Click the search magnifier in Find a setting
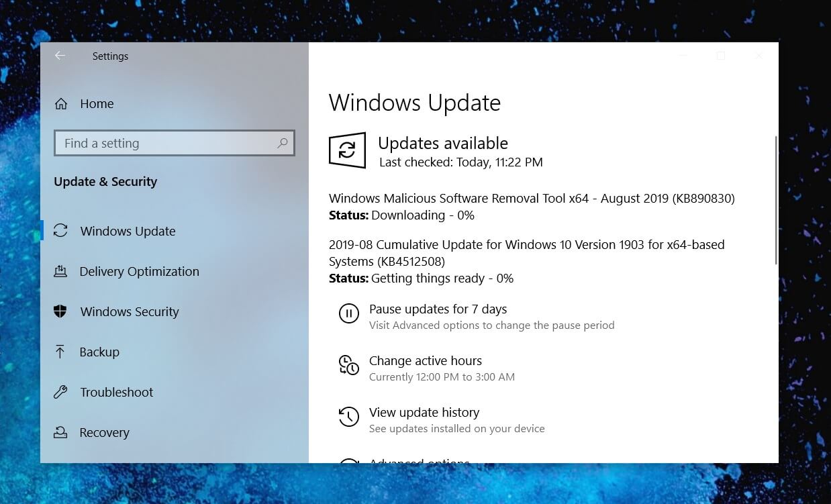Screen dimensions: 831x504 (283, 143)
